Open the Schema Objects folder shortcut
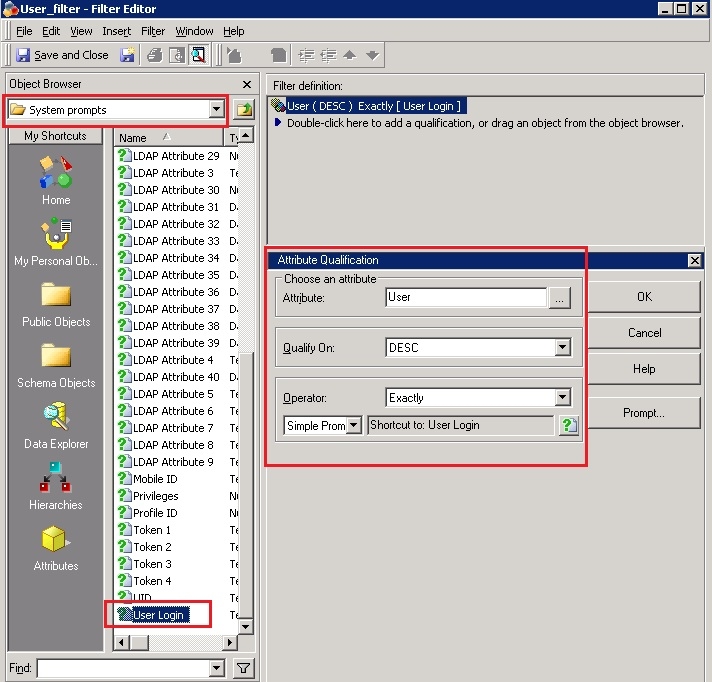The height and width of the screenshot is (682, 712). pyautogui.click(x=56, y=365)
